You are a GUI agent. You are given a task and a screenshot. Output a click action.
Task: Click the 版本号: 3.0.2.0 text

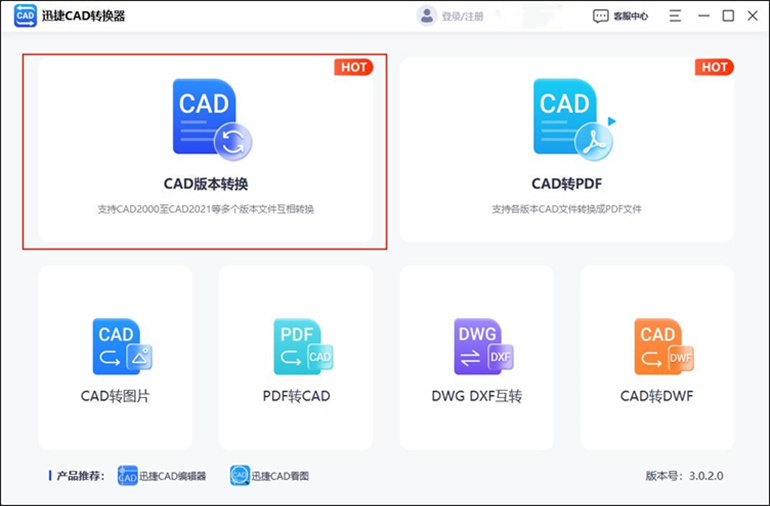coord(684,476)
